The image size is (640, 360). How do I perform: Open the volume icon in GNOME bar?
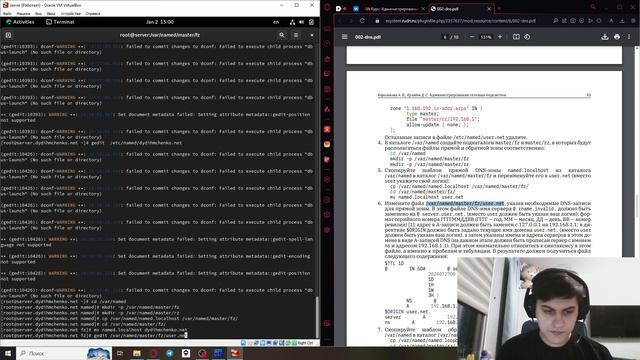[x=302, y=22]
